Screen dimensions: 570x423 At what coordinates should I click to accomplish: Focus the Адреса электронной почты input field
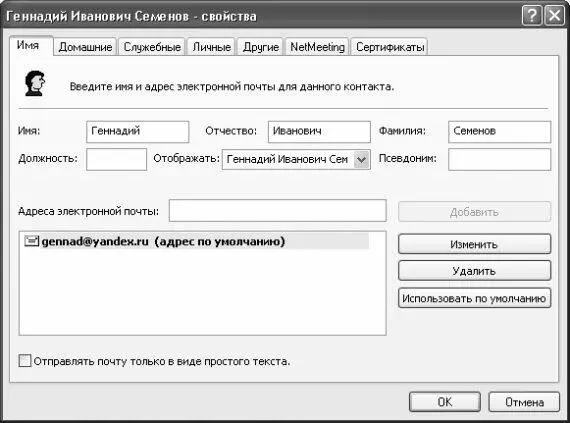tap(277, 210)
